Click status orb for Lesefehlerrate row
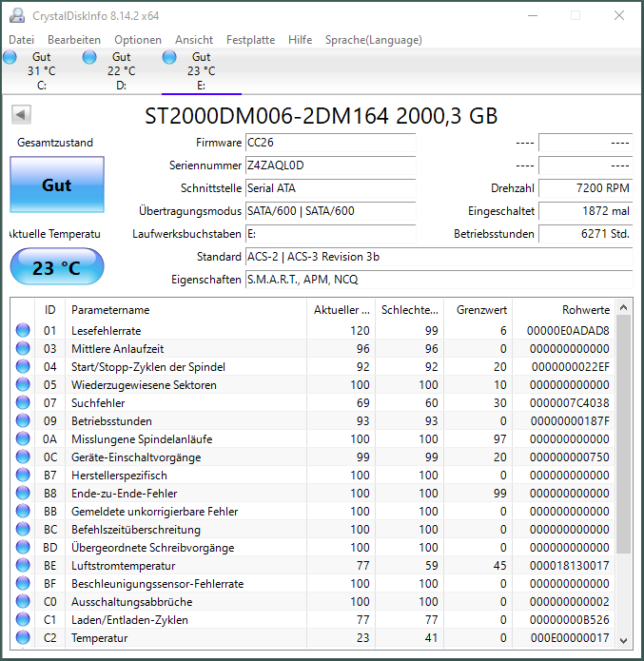The width and height of the screenshot is (644, 661). point(23,331)
